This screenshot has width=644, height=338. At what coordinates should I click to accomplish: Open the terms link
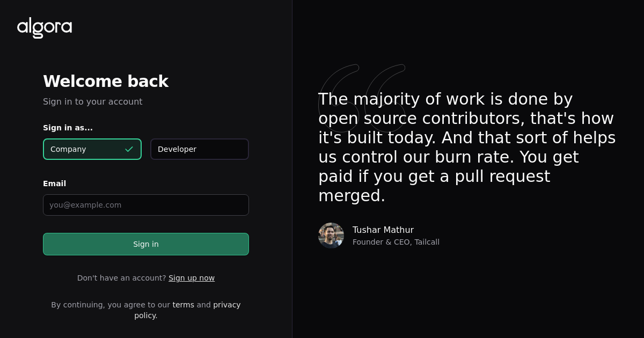[183, 305]
